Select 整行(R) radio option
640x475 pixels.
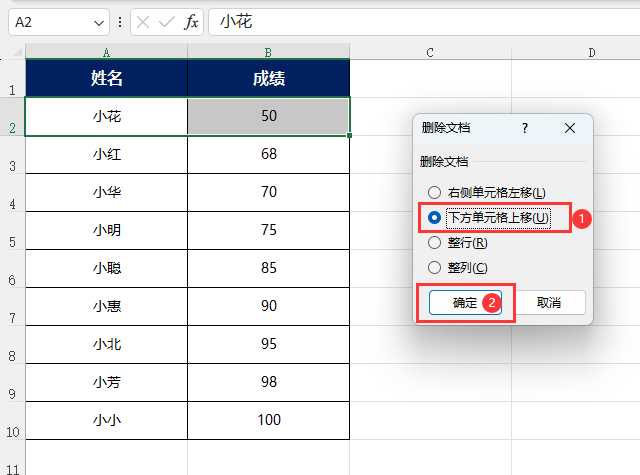coord(434,243)
